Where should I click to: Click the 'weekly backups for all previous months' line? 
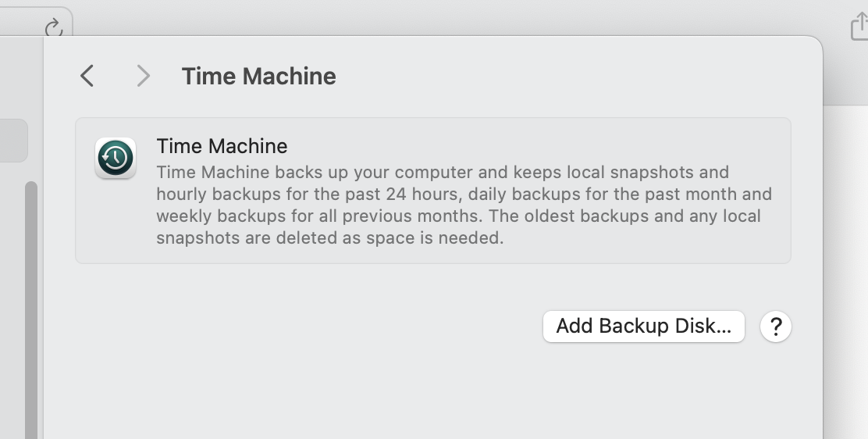coord(320,216)
